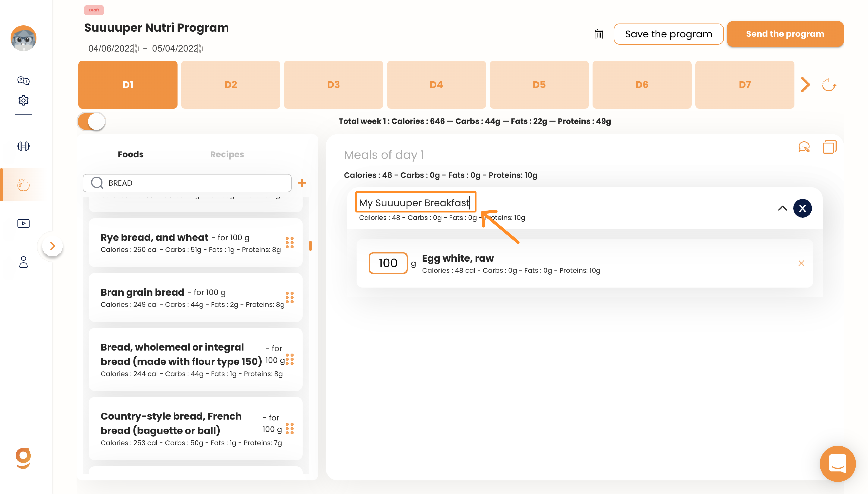This screenshot has height=494, width=868.
Task: Click the plus icon to add a food
Action: 302,183
